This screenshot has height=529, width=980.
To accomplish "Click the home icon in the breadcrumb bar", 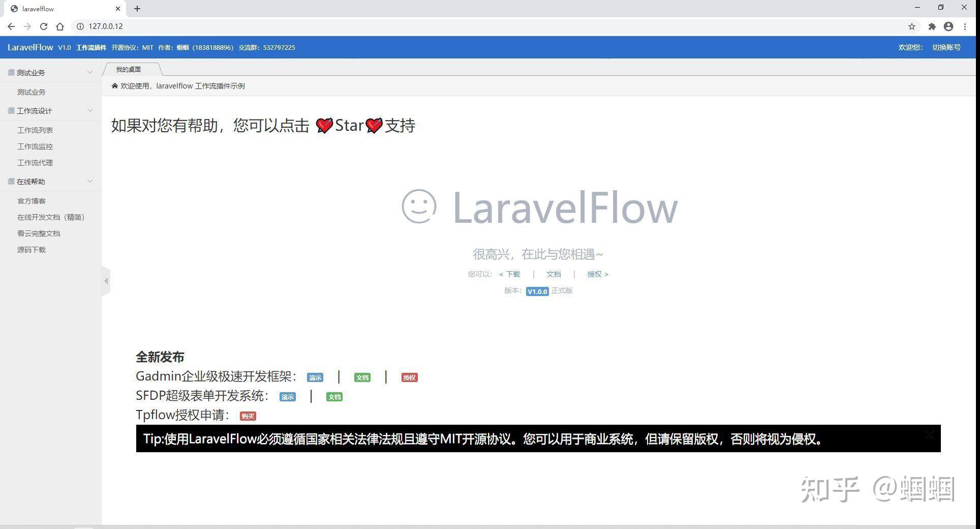I will tap(115, 85).
